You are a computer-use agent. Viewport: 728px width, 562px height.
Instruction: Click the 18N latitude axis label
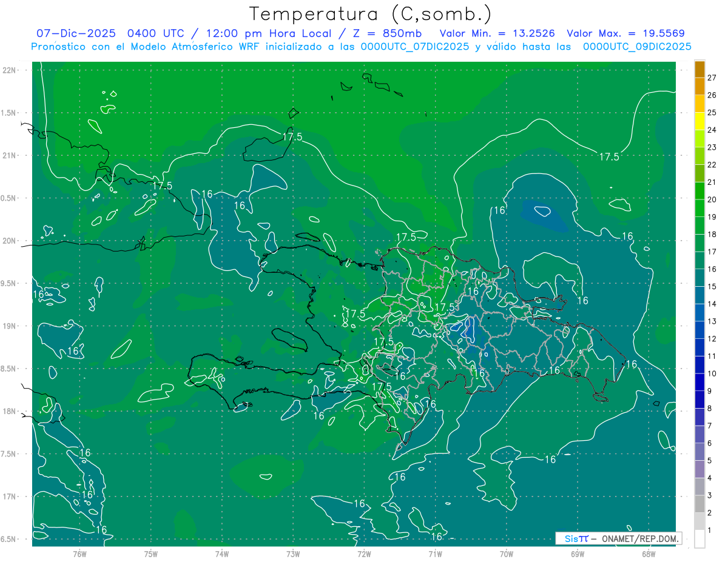point(10,411)
